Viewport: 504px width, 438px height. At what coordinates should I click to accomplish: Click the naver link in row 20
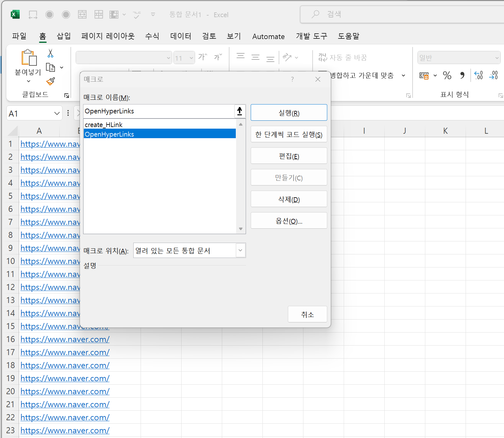65,391
